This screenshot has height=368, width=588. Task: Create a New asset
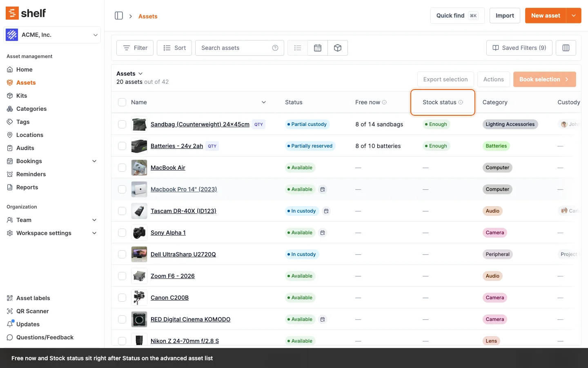click(x=546, y=16)
